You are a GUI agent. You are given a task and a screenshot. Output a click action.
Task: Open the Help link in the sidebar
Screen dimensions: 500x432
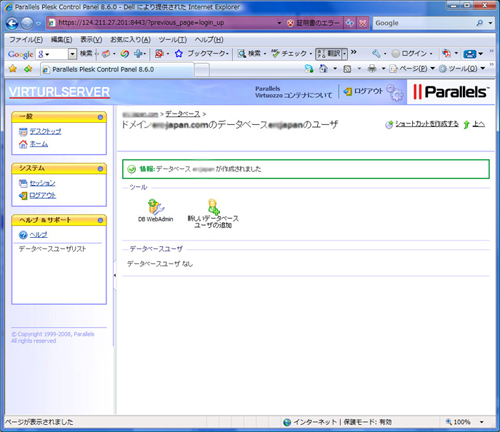tap(38, 235)
